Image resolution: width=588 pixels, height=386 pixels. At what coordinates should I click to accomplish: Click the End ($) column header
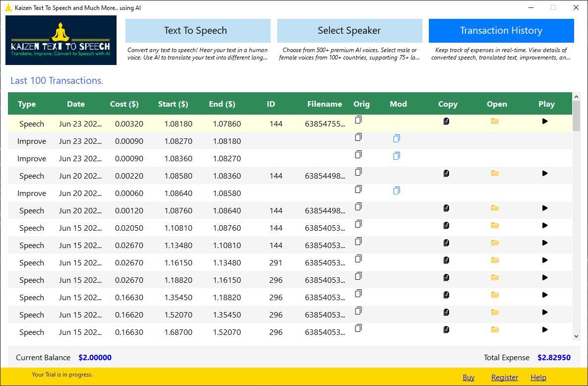[222, 104]
